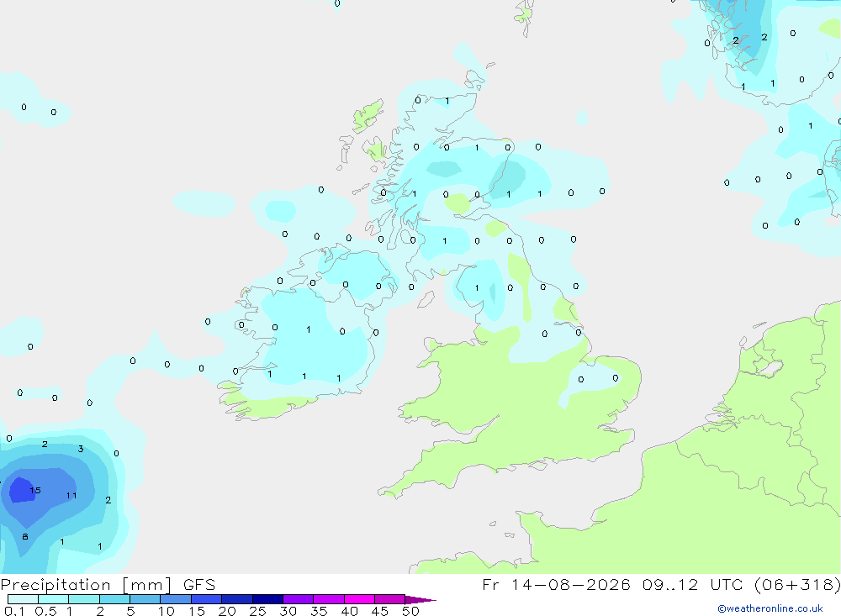Click the "3" value on the map
The height and width of the screenshot is (616, 841).
click(81, 449)
